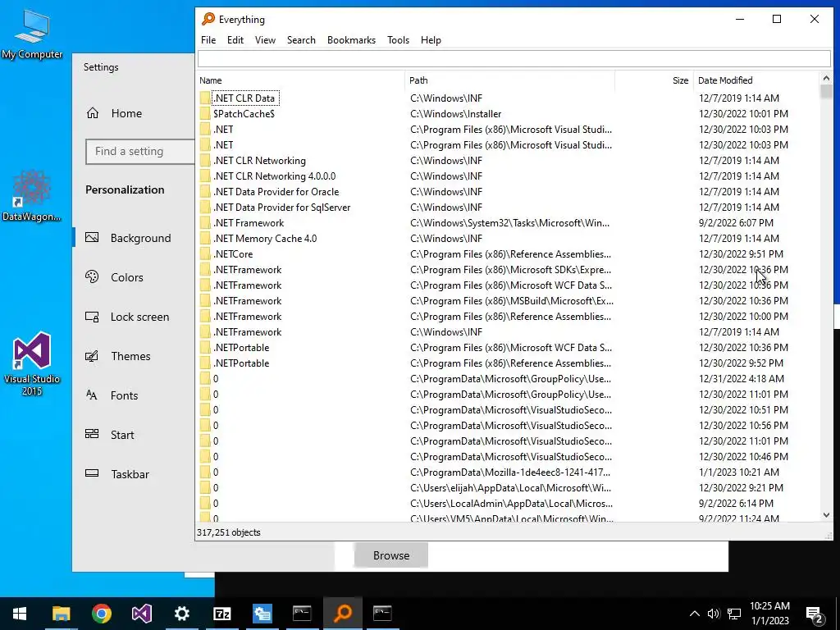Open Lock screen page icon in Settings

[x=92, y=317]
